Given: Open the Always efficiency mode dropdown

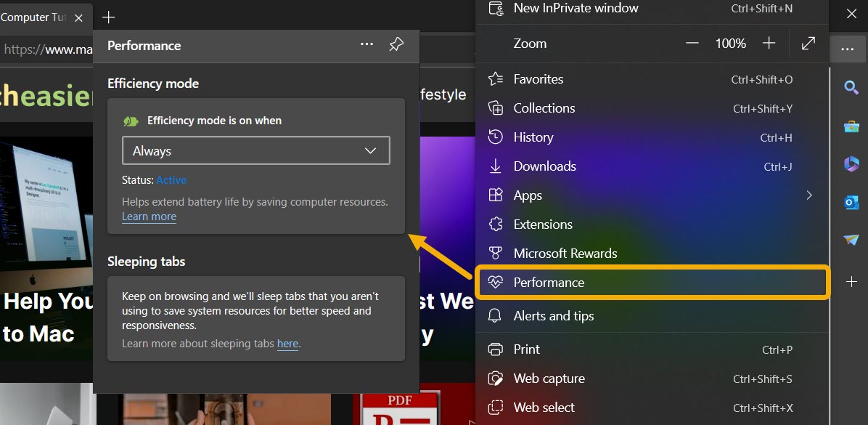Looking at the screenshot, I should pyautogui.click(x=255, y=150).
